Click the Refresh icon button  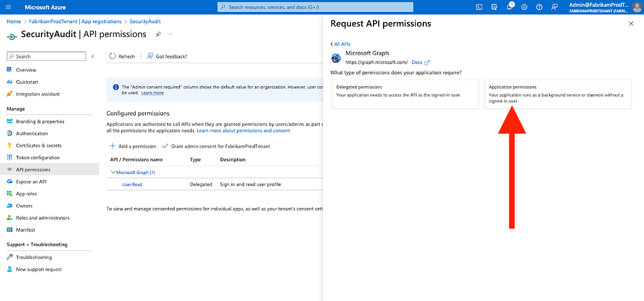click(x=113, y=57)
